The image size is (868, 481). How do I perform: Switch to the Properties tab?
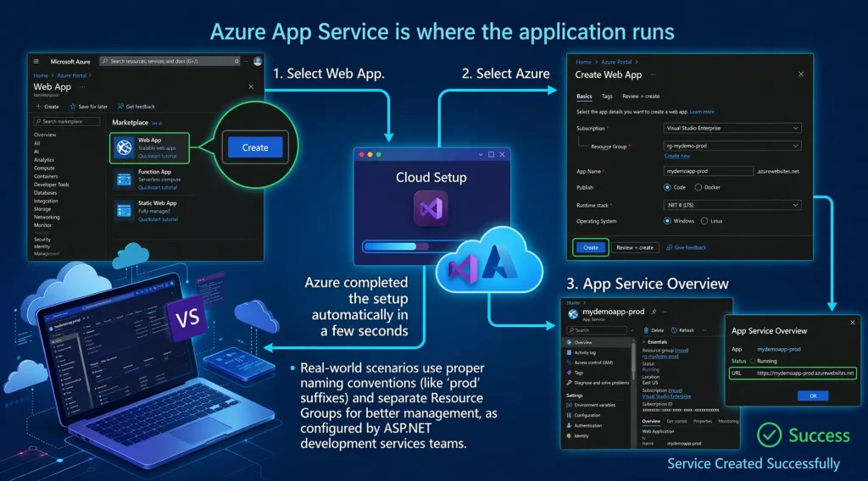pos(703,421)
